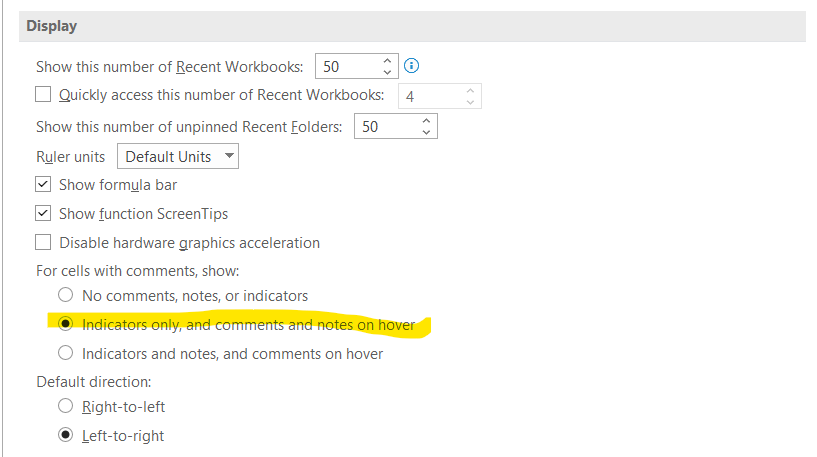Click the 'Ruler units' label

[70, 157]
